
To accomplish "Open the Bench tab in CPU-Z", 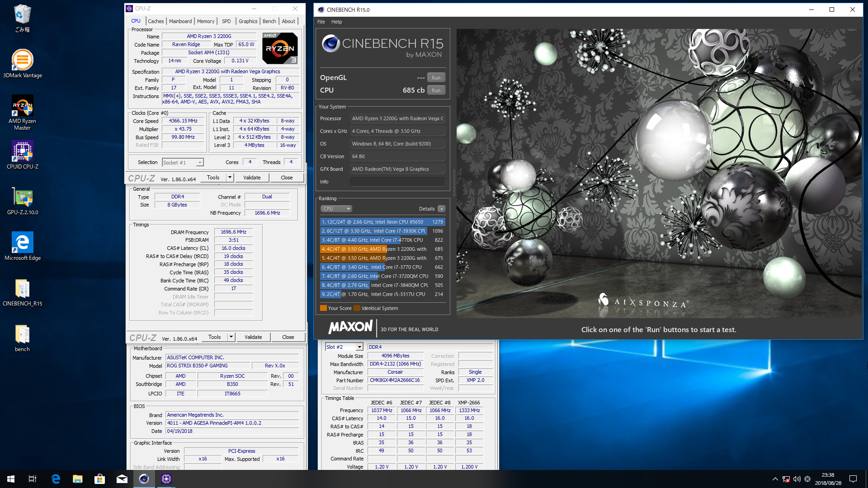I will (x=269, y=21).
